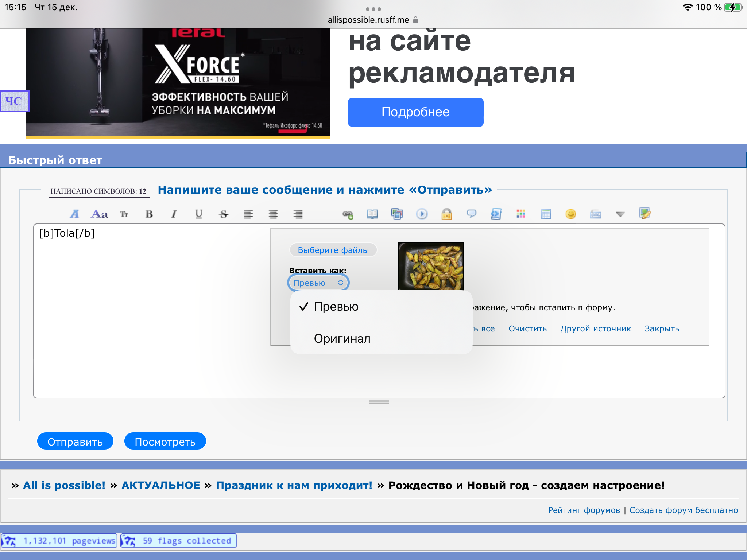Click the padlock hidden-text icon
747x560 pixels.
[447, 214]
